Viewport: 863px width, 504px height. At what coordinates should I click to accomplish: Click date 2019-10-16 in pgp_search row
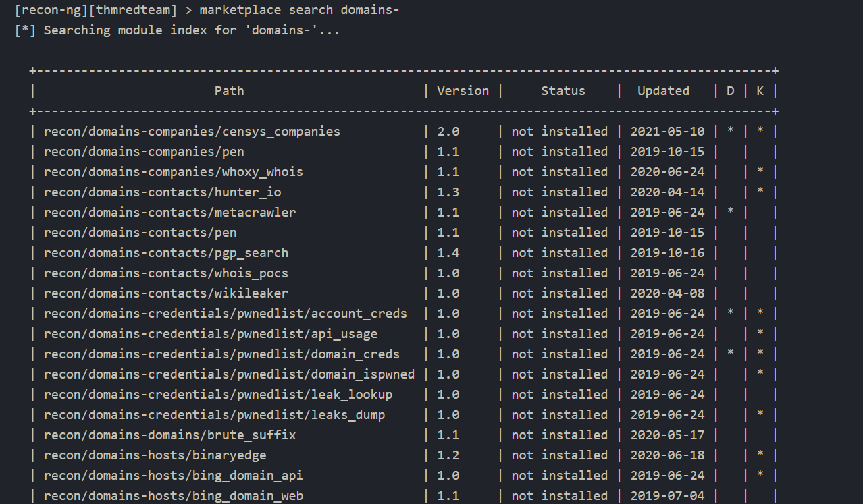pyautogui.click(x=667, y=253)
